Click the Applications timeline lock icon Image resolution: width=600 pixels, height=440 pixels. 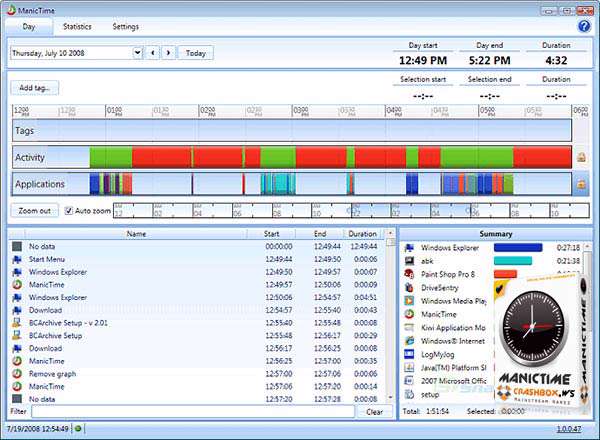pos(581,184)
